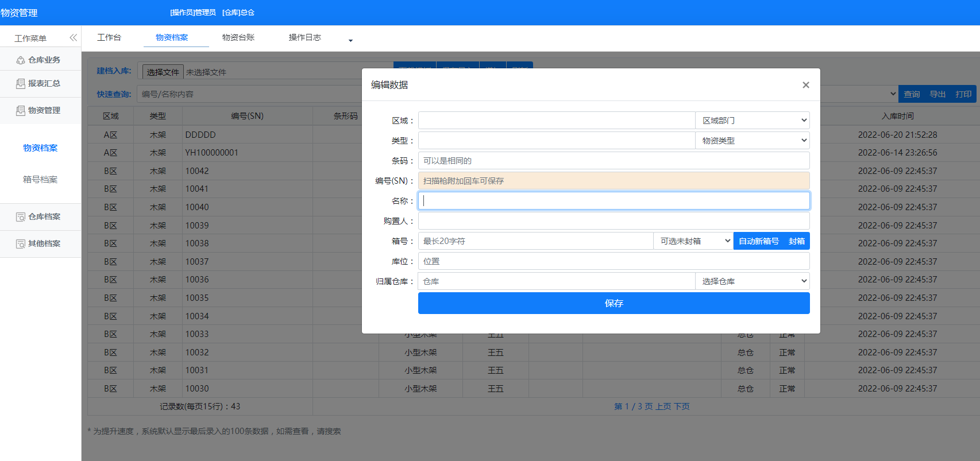Switch to the 物资台账 tab

(x=238, y=37)
